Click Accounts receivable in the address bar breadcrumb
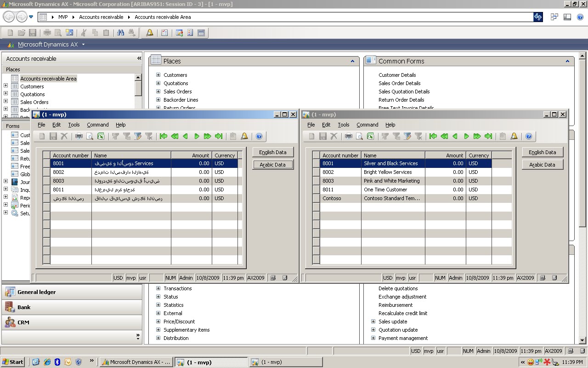This screenshot has height=368, width=588. point(101,17)
